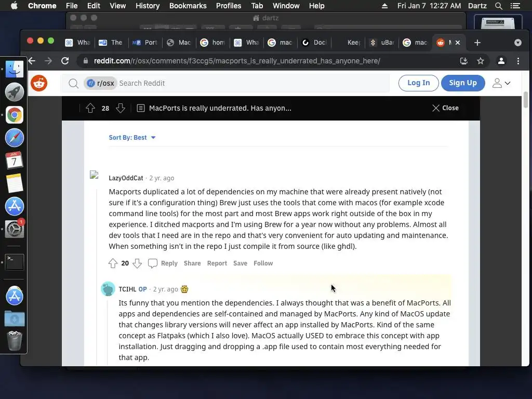This screenshot has height=399, width=532.
Task: Click the install app icon in address bar
Action: pos(464,61)
